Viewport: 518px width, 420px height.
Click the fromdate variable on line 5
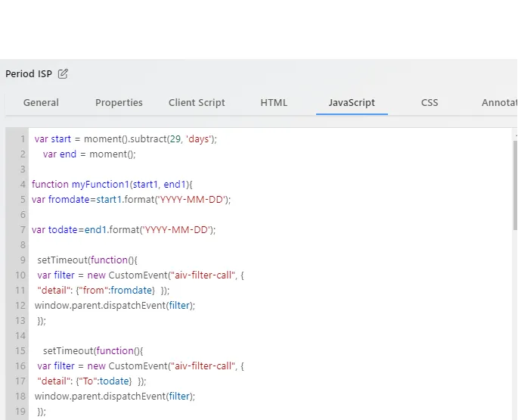click(69, 200)
